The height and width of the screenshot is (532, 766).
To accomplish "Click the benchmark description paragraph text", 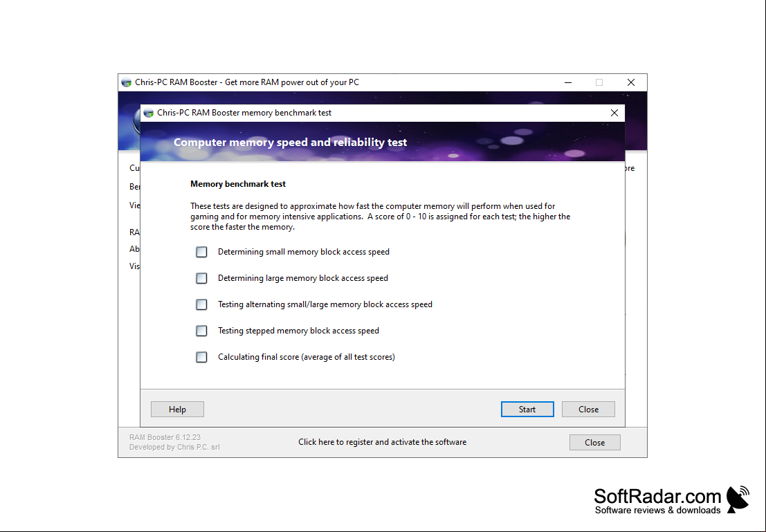I will click(380, 217).
